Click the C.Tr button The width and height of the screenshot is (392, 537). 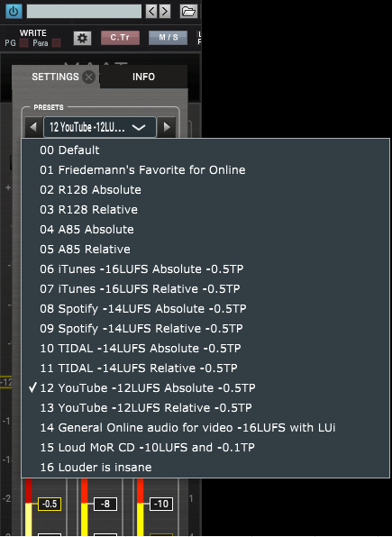pos(120,38)
